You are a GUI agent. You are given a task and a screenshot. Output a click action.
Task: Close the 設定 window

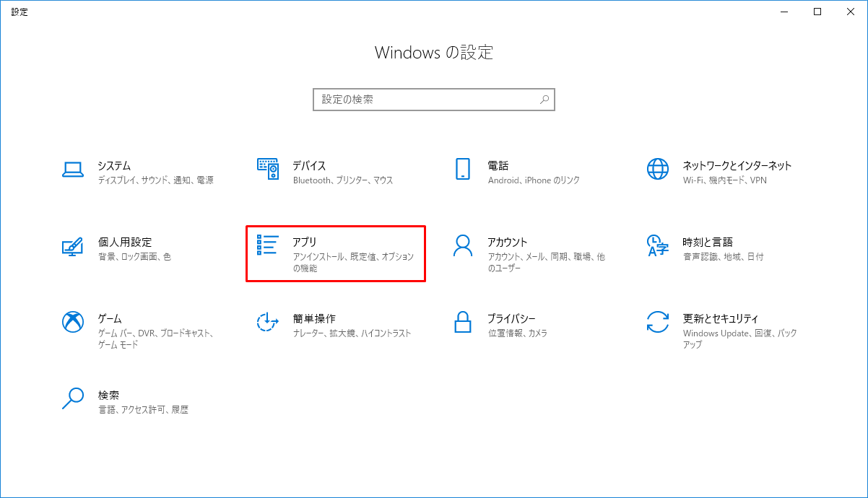coord(851,12)
